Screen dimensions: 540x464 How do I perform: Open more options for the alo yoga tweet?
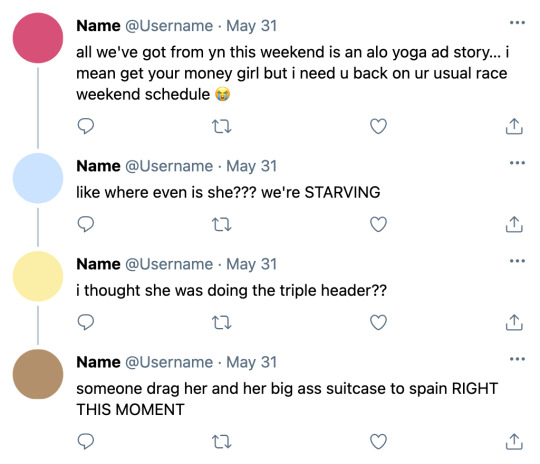[517, 23]
